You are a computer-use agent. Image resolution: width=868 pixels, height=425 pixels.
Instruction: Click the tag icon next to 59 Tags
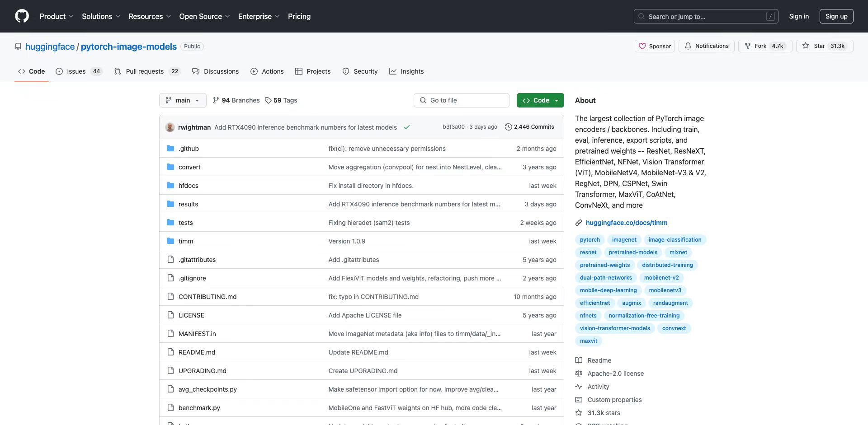(x=268, y=100)
